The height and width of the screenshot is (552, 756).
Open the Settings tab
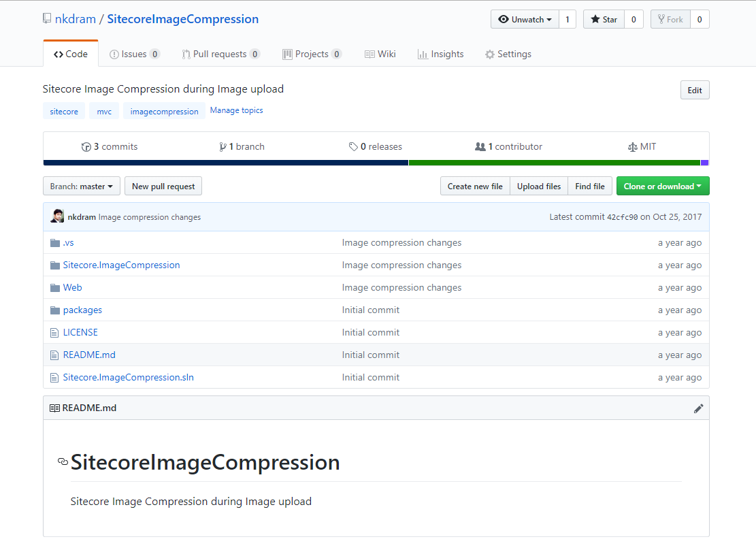point(508,54)
